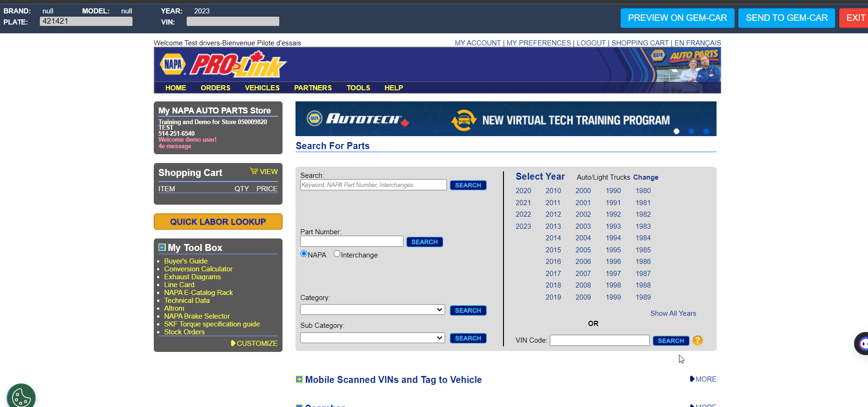
Task: Expand Mobile Scanned VINs section plus icon
Action: (299, 380)
